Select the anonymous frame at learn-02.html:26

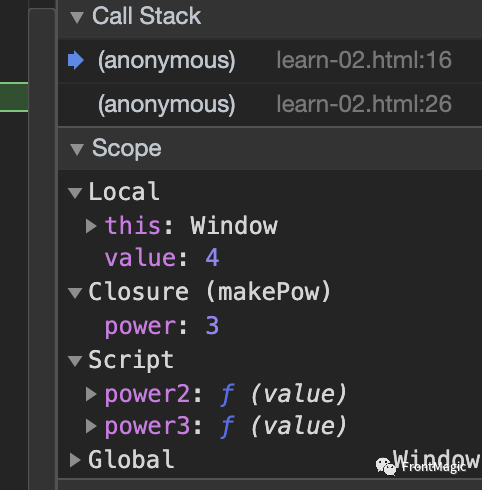(x=270, y=104)
